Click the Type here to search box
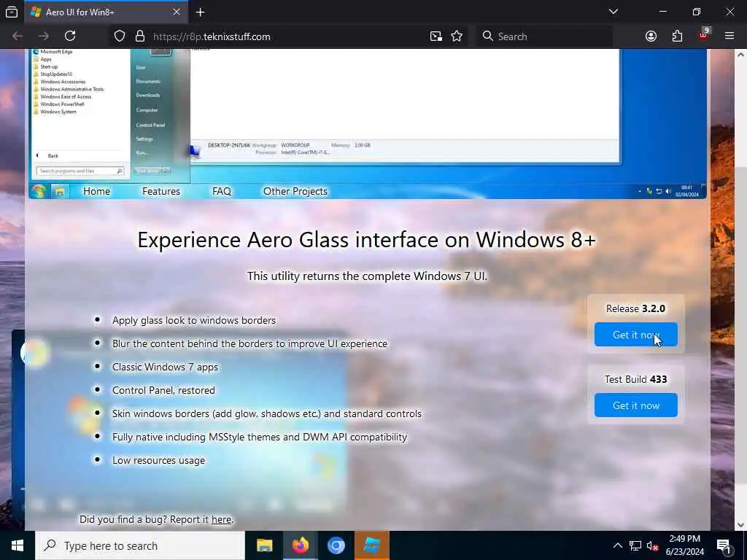This screenshot has height=560, width=747. [140, 545]
